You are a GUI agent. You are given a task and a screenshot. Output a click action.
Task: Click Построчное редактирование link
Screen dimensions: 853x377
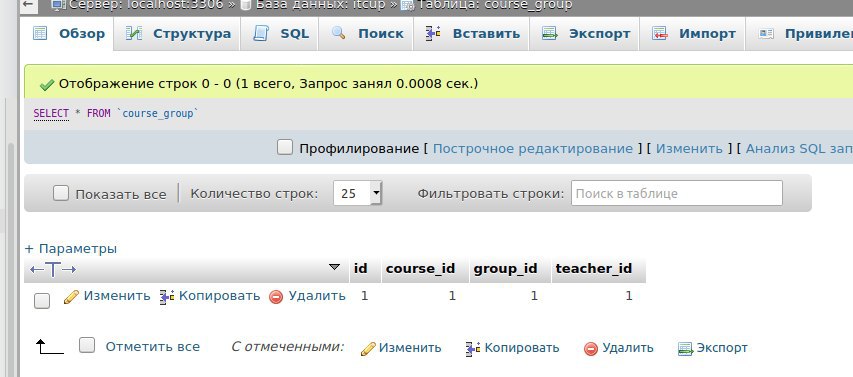[533, 149]
